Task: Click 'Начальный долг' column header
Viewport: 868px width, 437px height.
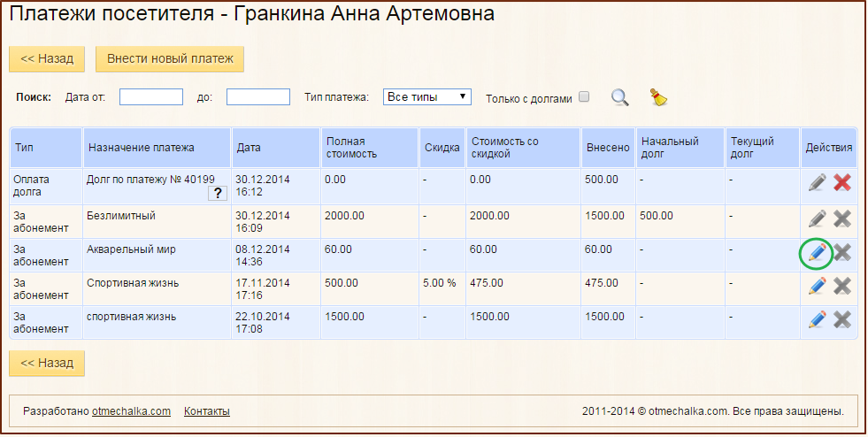Action: [x=680, y=148]
